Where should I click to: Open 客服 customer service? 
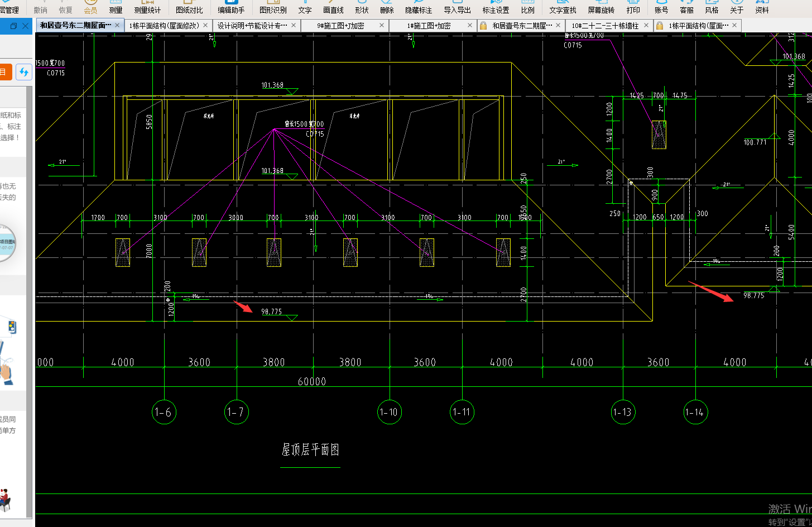[686, 7]
